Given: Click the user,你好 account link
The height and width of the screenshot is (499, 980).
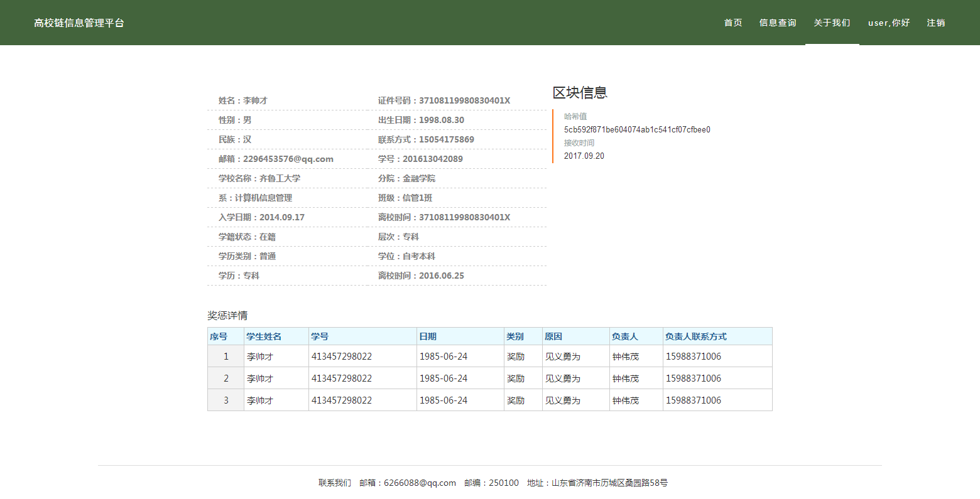Looking at the screenshot, I should tap(889, 23).
